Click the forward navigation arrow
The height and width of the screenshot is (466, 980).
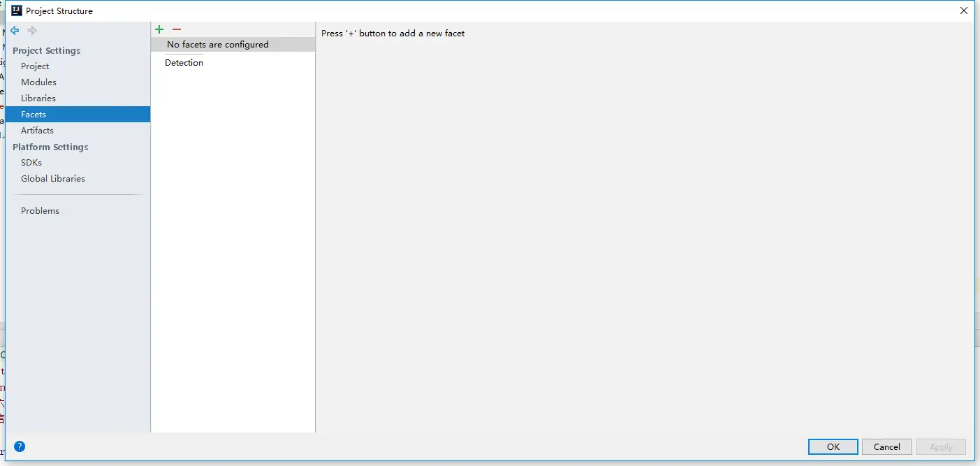click(x=32, y=31)
